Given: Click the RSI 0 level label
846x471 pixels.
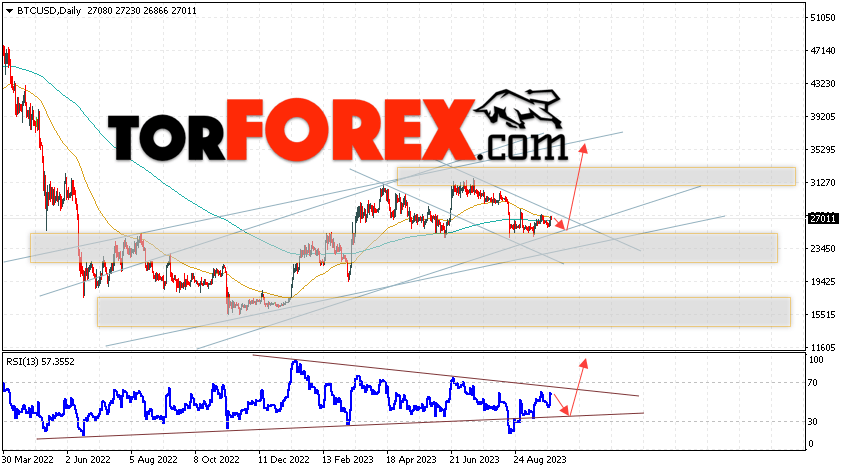Looking at the screenshot, I should pyautogui.click(x=810, y=444).
